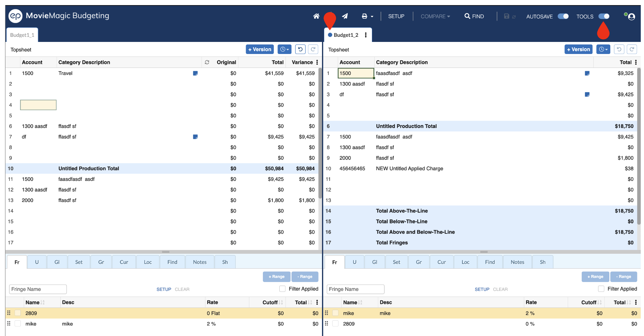Viewport: 644px width, 336px height.
Task: Add a version in left pane
Action: point(260,49)
